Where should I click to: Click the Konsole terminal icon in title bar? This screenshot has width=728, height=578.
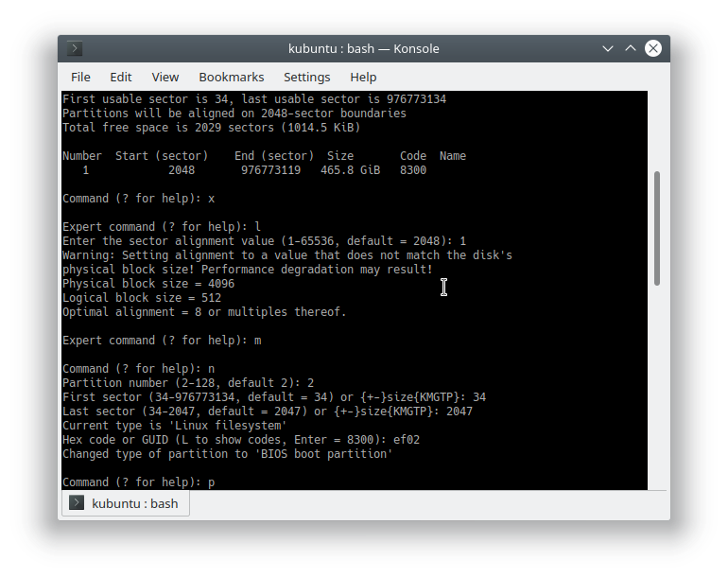75,48
